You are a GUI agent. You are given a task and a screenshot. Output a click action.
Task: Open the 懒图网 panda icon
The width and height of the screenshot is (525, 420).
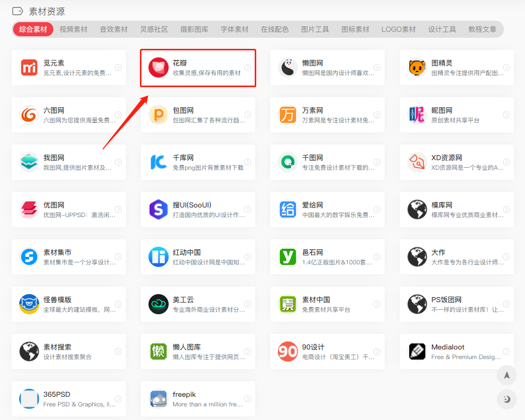tap(288, 67)
